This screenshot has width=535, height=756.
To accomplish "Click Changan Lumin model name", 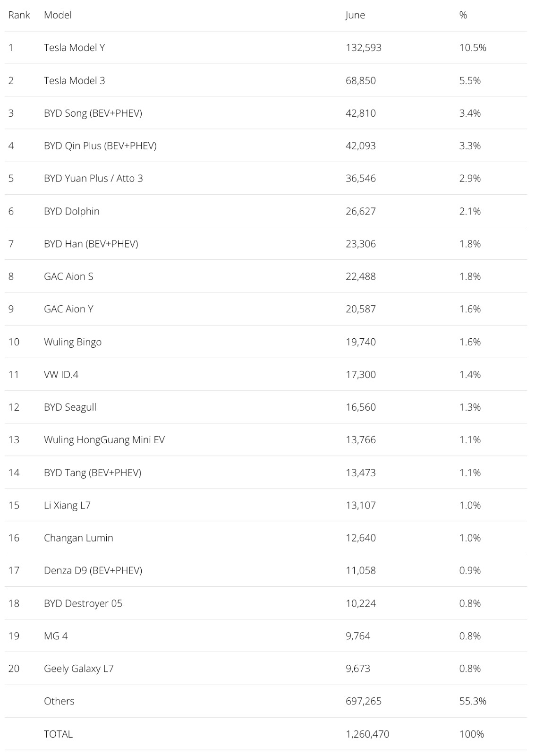I will tap(78, 538).
